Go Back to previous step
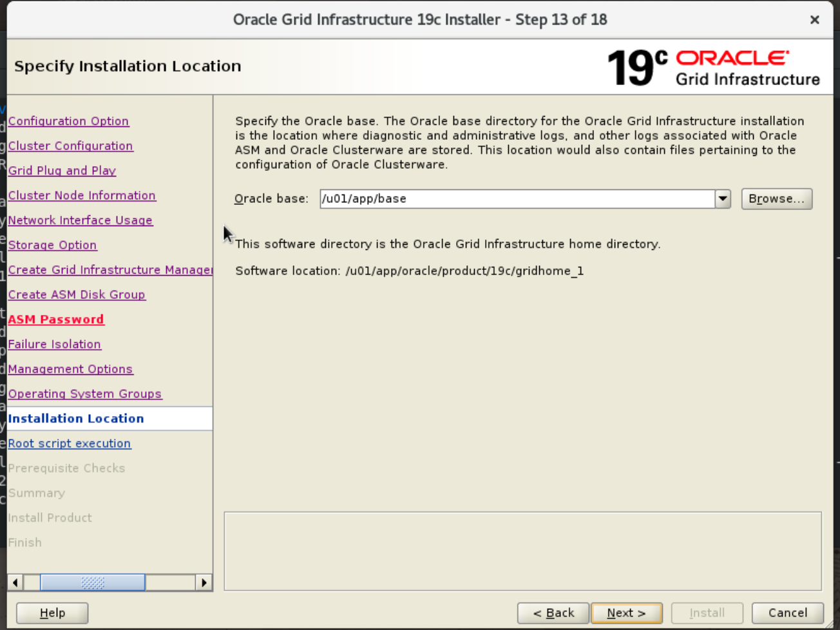Image resolution: width=840 pixels, height=630 pixels. pos(553,613)
